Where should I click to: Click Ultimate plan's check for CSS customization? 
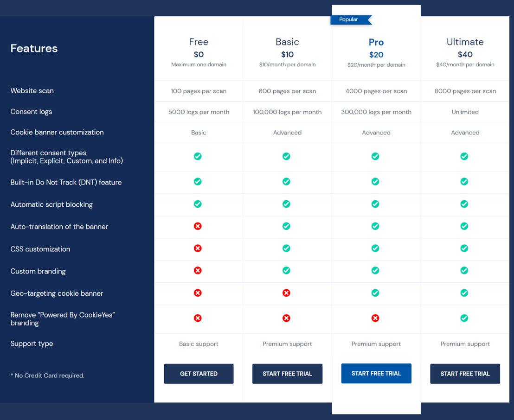tap(464, 248)
